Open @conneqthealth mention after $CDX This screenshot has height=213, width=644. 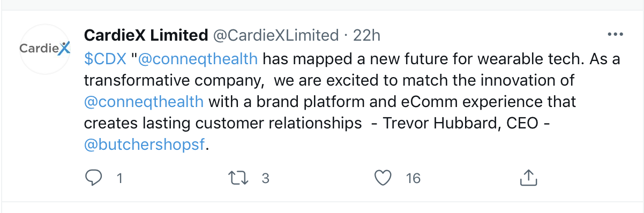point(198,59)
